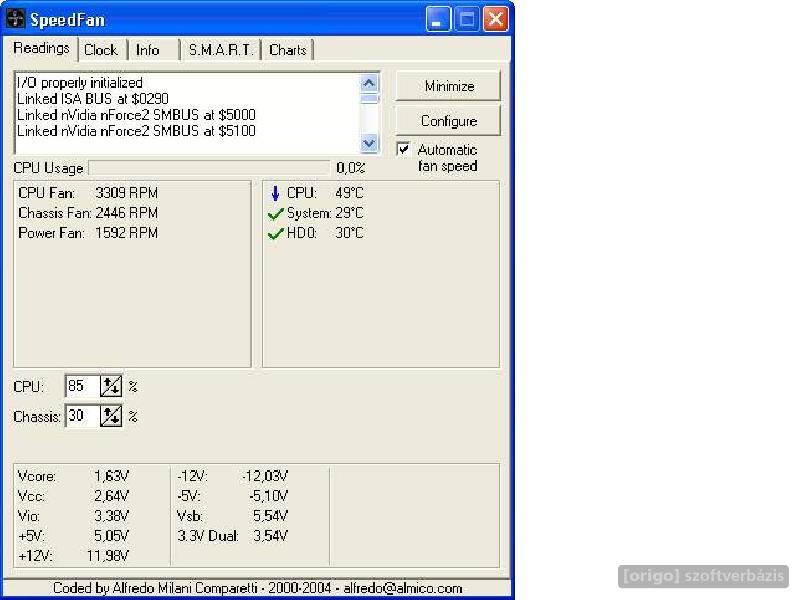Click the Vsb '5,54V' voltage reading
Screen dimensions: 800x600
tap(271, 516)
